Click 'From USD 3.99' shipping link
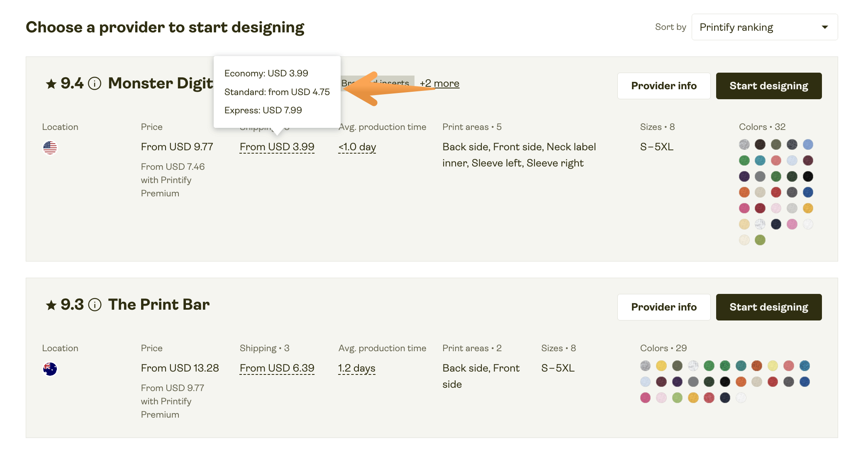The height and width of the screenshot is (450, 868). 277,147
